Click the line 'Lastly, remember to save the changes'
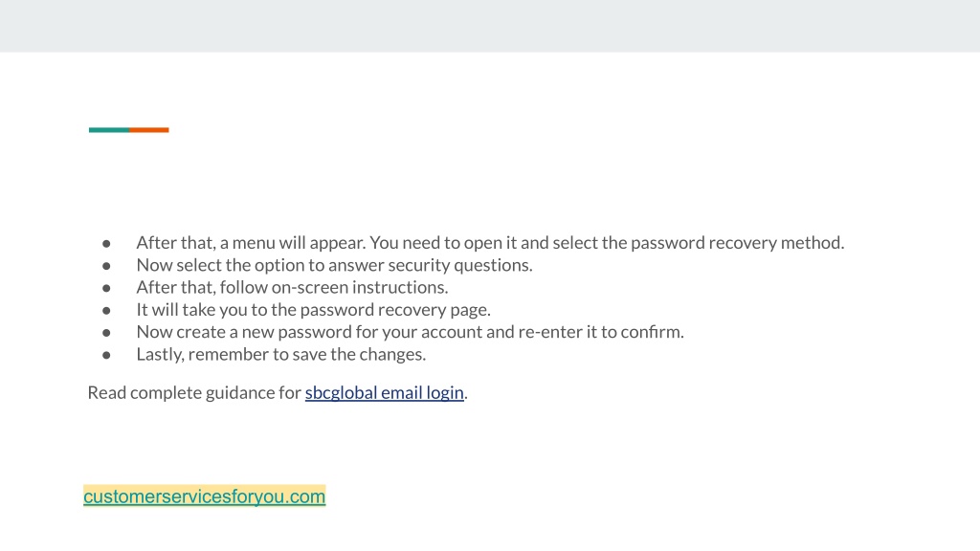 (x=281, y=354)
